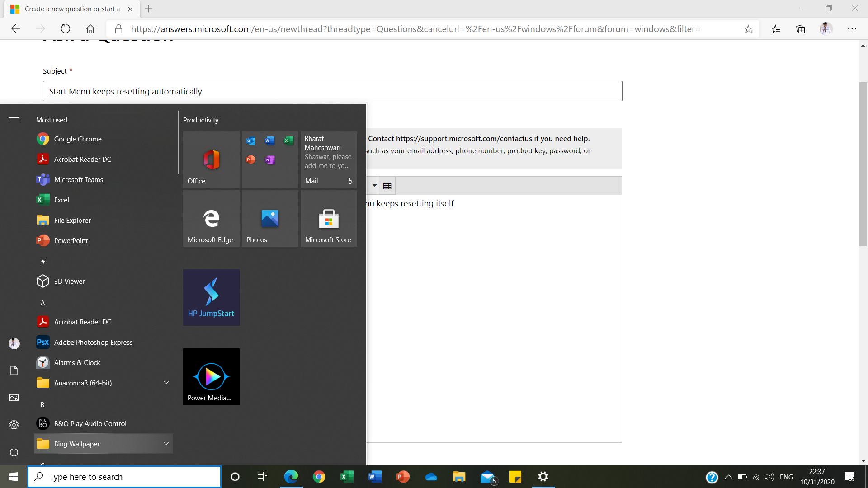Image resolution: width=868 pixels, height=488 pixels.
Task: Open Sticky Notes from the taskbar
Action: [x=515, y=477]
